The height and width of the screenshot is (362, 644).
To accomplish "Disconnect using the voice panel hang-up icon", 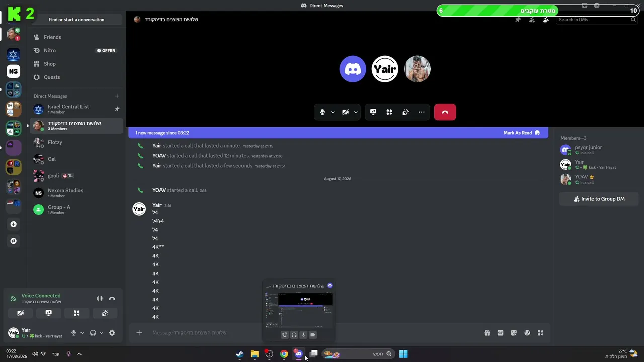I will click(112, 299).
